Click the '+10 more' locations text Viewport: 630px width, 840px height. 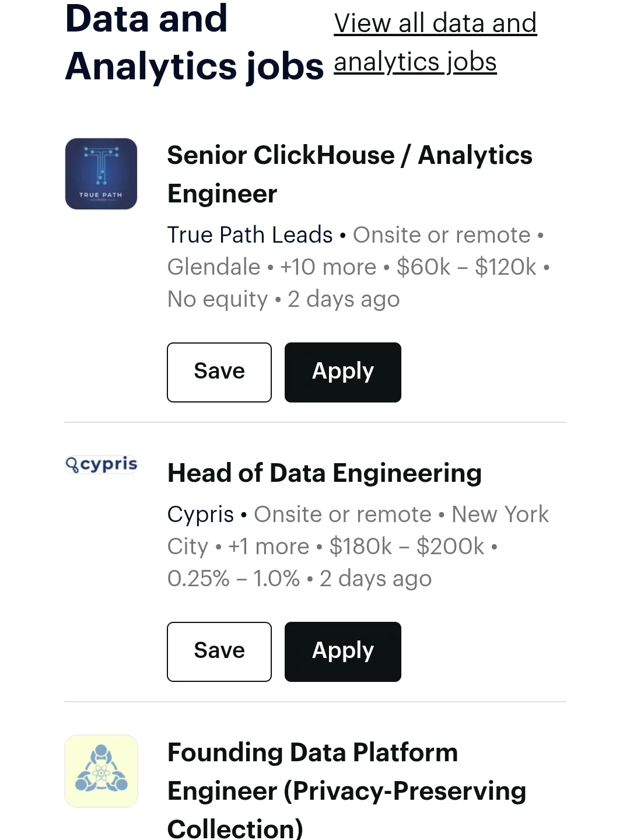coord(328,267)
